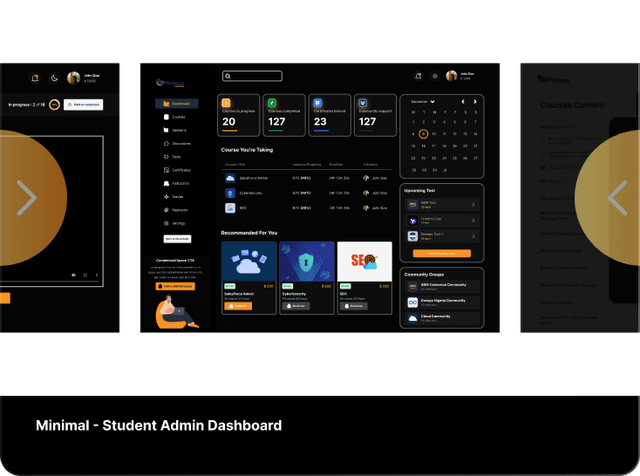640x476 pixels.
Task: Open the SEO recommended course thumbnail
Action: click(364, 262)
